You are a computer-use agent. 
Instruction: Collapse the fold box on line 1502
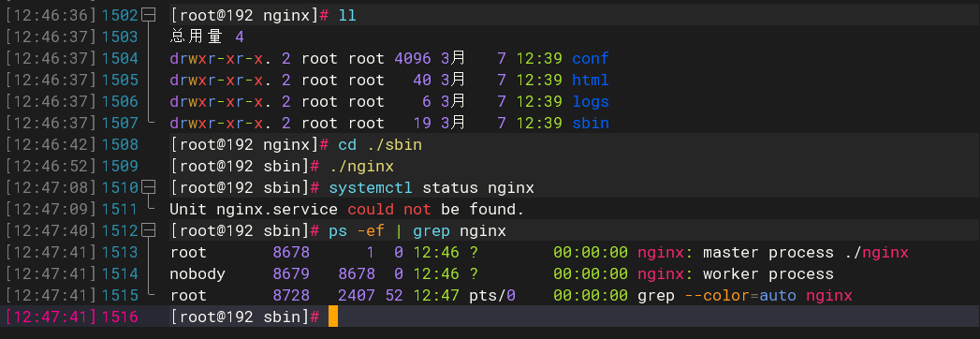click(149, 16)
